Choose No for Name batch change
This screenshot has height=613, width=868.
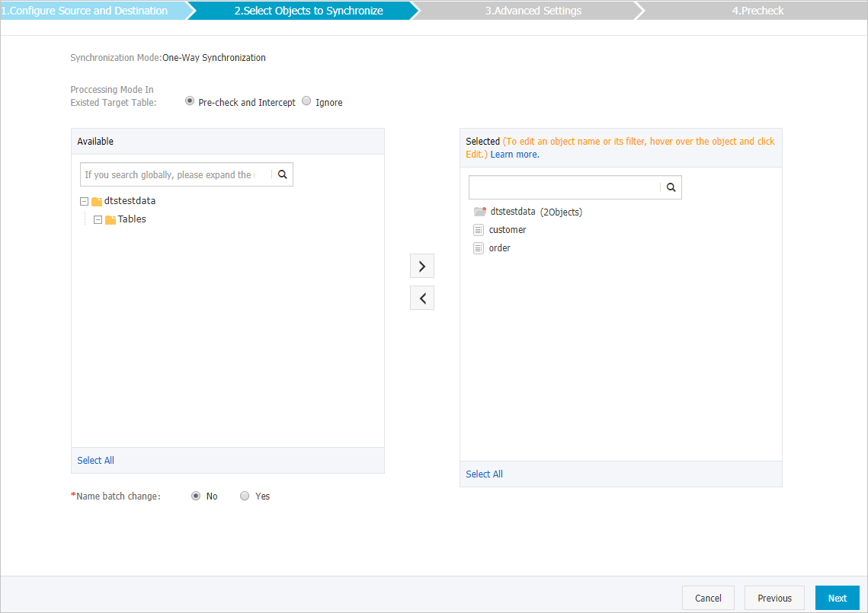coord(196,496)
